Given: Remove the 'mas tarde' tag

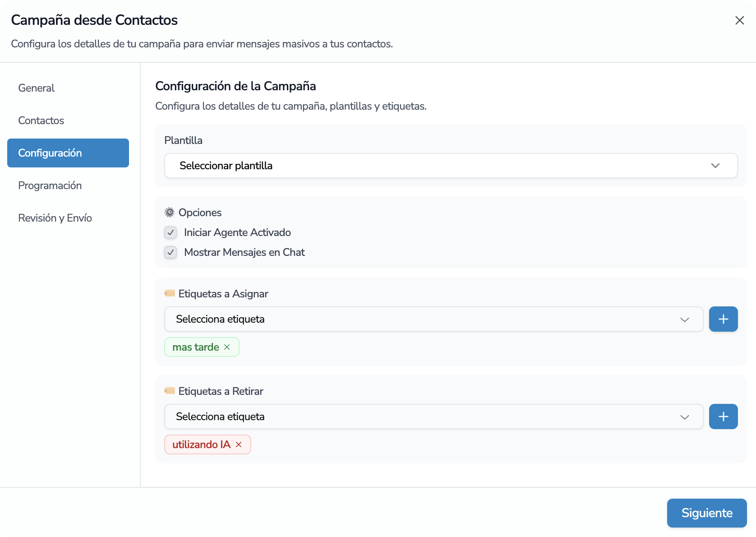Looking at the screenshot, I should [x=227, y=347].
